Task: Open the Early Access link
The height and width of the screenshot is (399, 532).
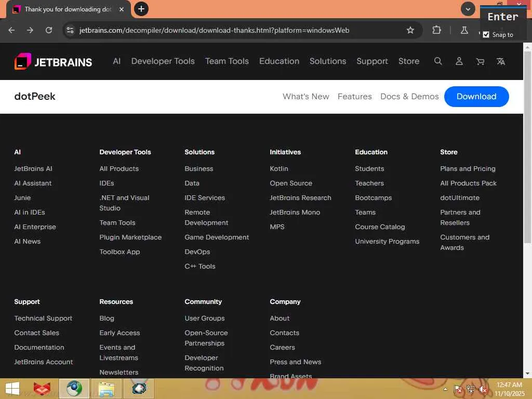Action: click(120, 333)
